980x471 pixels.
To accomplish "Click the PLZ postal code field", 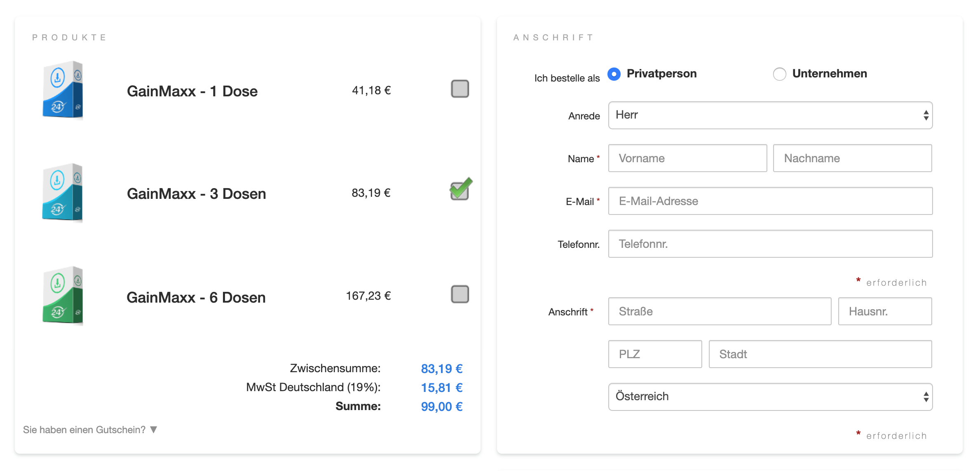I will coord(654,354).
